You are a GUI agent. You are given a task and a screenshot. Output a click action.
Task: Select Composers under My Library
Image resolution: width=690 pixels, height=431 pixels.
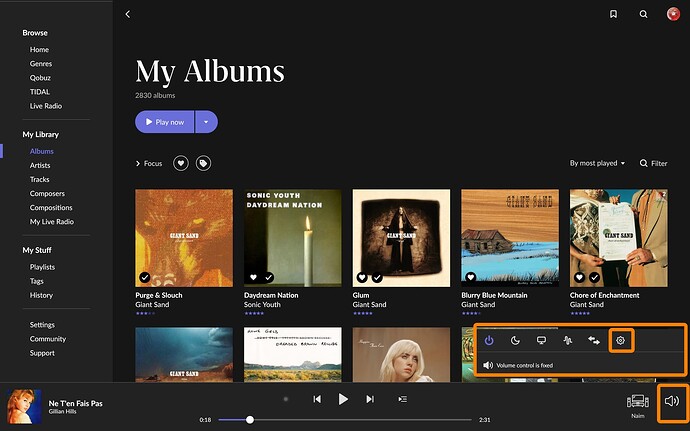[47, 194]
